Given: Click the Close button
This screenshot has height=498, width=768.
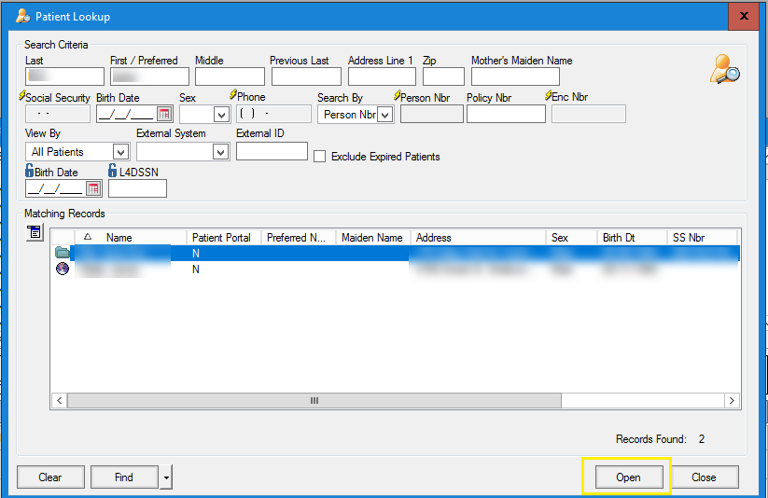Looking at the screenshot, I should 704,477.
